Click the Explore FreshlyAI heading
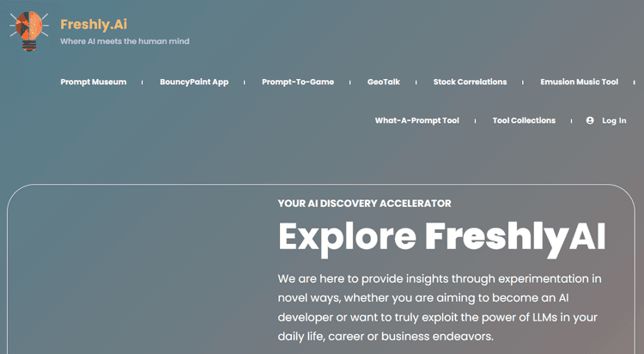 click(442, 238)
